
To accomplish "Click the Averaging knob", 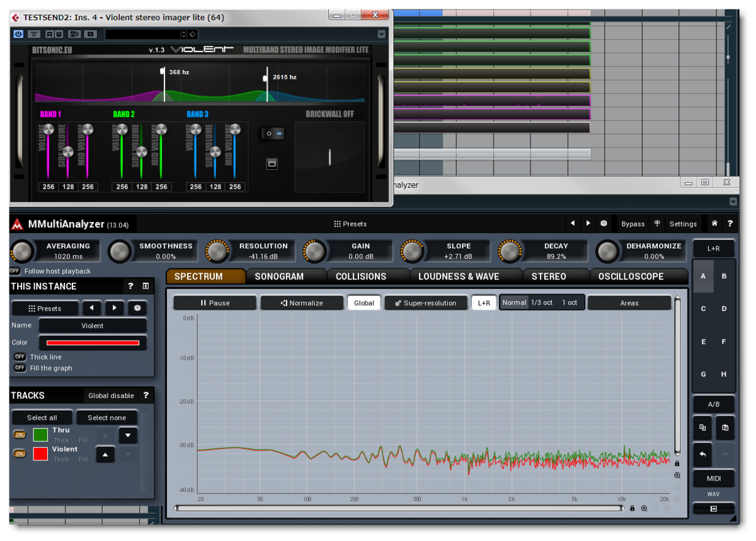I will 21,251.
